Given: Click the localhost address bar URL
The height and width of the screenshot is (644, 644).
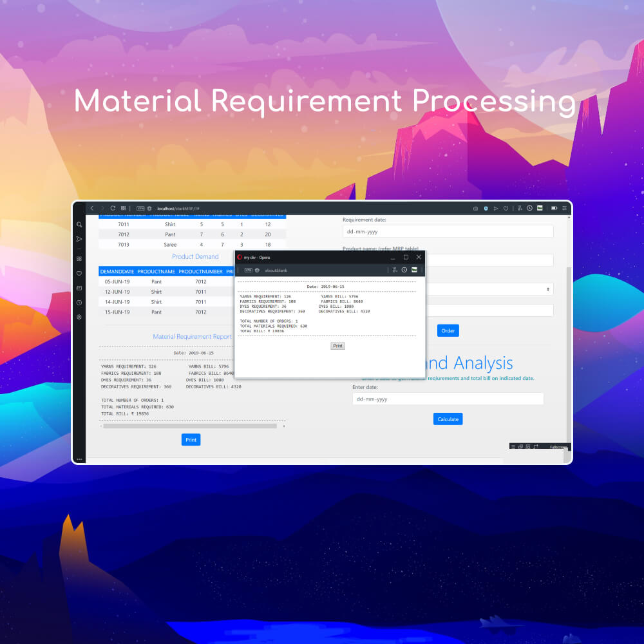Looking at the screenshot, I should point(178,209).
